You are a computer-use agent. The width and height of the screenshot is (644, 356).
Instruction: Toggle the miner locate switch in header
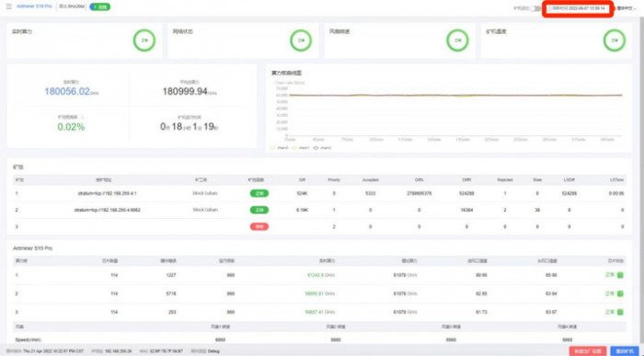pos(535,8)
